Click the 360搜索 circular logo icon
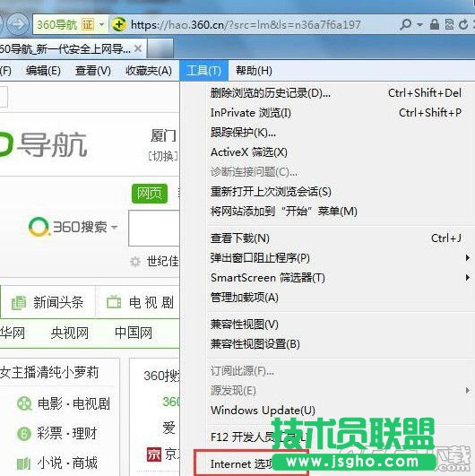Screen dimensions: 475x476 (x=39, y=227)
